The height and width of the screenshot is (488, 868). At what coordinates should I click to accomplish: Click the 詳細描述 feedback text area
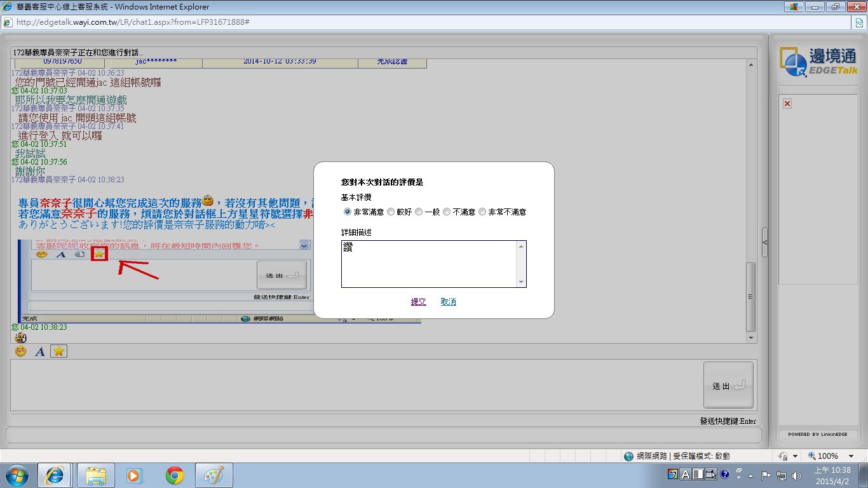tap(430, 264)
